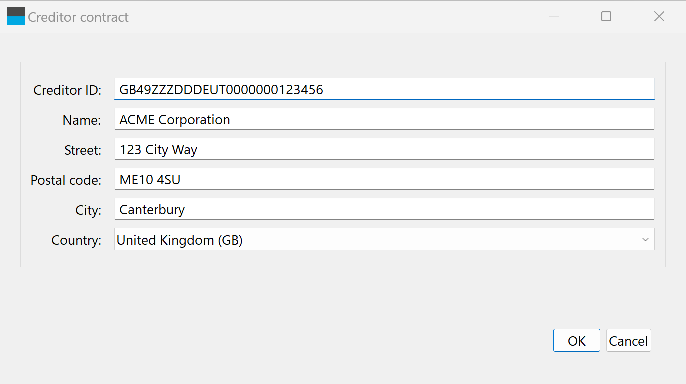Click the Street label
686x384 pixels.
pos(82,150)
